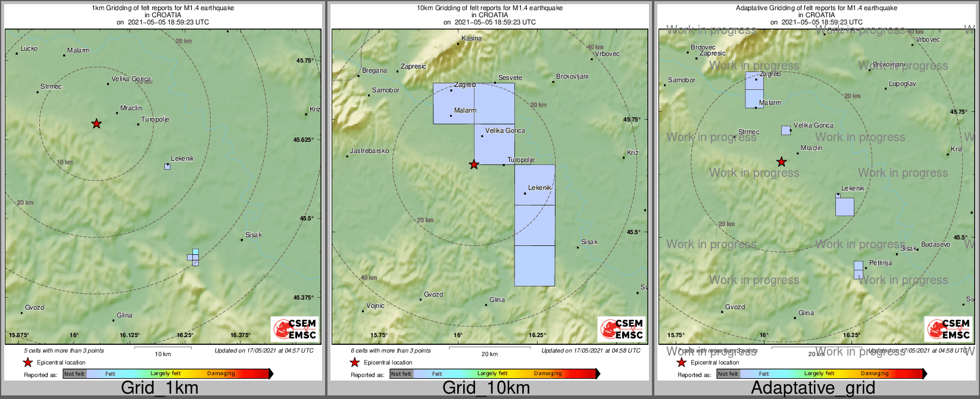Click the Samobor label on Grid_10km map

tap(386, 90)
